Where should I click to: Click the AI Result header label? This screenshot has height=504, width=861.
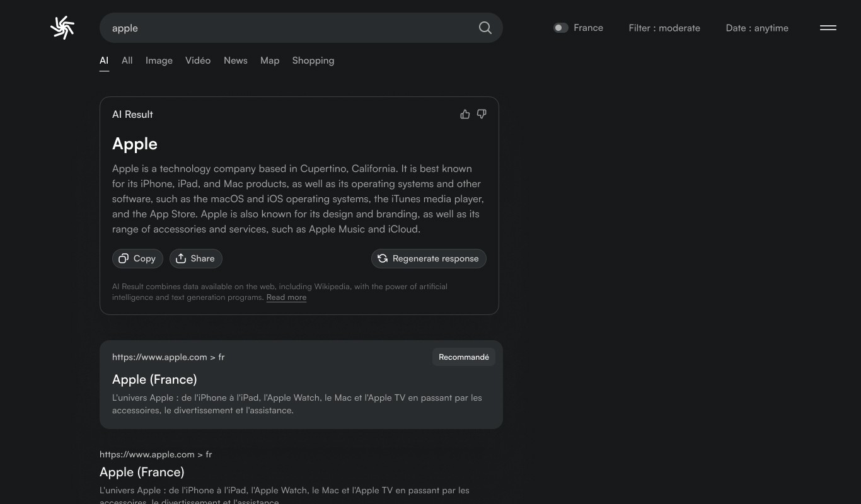(132, 114)
